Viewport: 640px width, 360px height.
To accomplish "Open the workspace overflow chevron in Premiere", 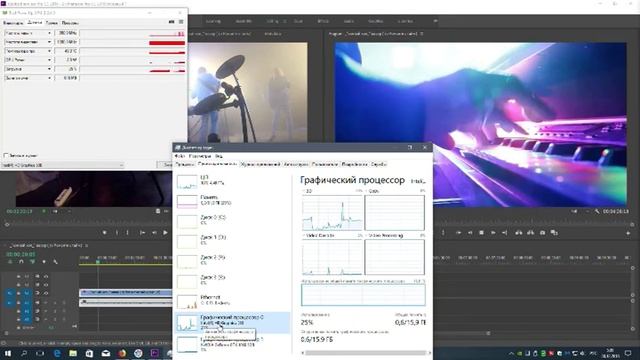I will pos(435,21).
